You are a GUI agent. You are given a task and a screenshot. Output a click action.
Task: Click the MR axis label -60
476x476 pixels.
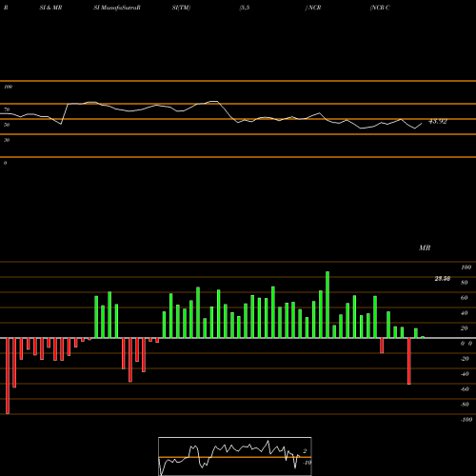pos(465,389)
